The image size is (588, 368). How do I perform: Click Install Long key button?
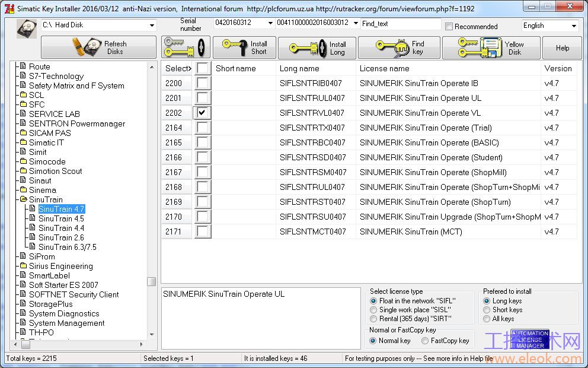(317, 47)
